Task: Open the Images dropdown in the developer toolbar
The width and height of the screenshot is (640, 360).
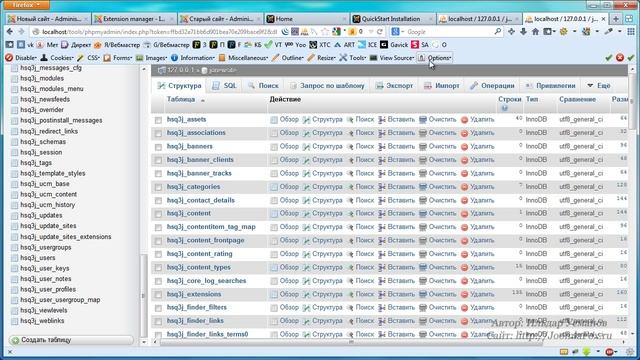Action: pos(152,58)
